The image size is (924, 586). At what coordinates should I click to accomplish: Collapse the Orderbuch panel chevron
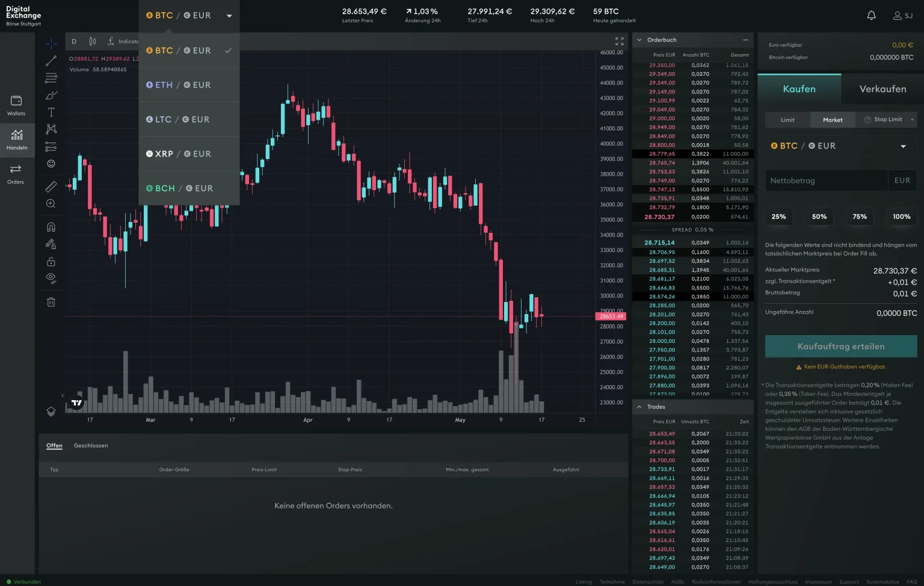point(639,40)
